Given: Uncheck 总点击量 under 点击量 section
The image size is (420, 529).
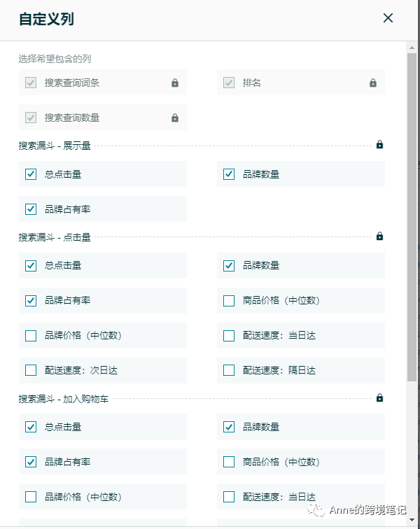Looking at the screenshot, I should click(x=31, y=265).
